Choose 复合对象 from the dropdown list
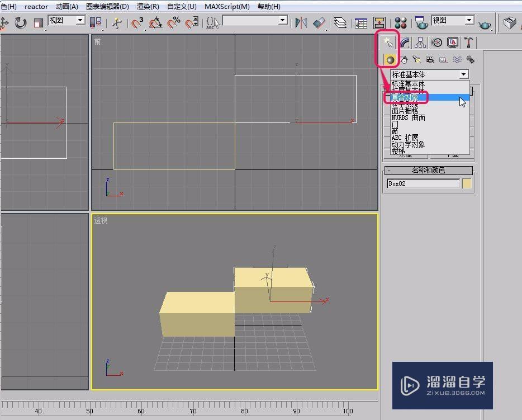Screen dimensions: 522x420 tap(405, 97)
